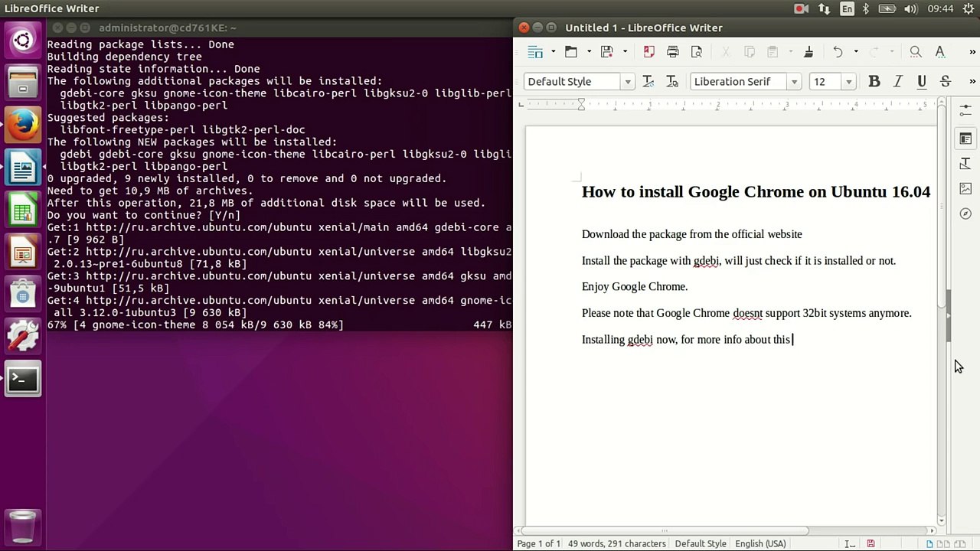The height and width of the screenshot is (551, 980).
Task: Click the misspelled word 'doesnt' in document
Action: click(x=747, y=313)
